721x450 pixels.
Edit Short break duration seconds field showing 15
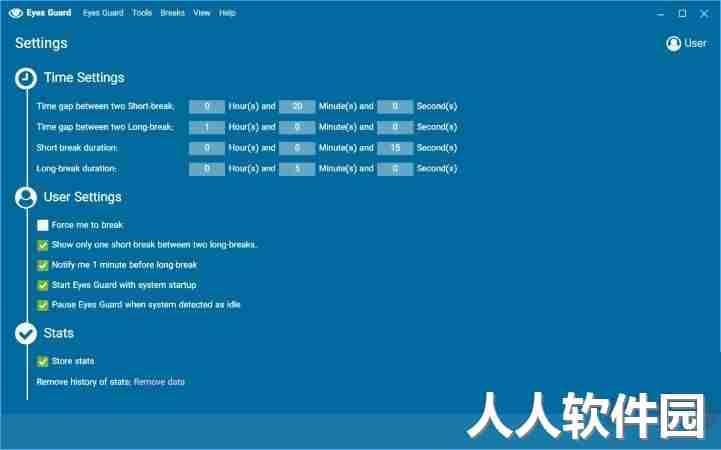click(x=395, y=148)
